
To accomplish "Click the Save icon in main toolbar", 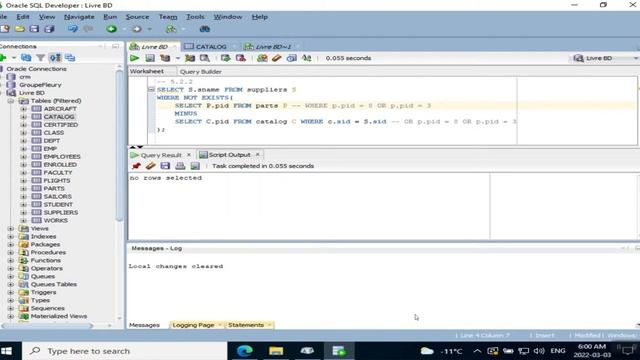I will pyautogui.click(x=34, y=29).
